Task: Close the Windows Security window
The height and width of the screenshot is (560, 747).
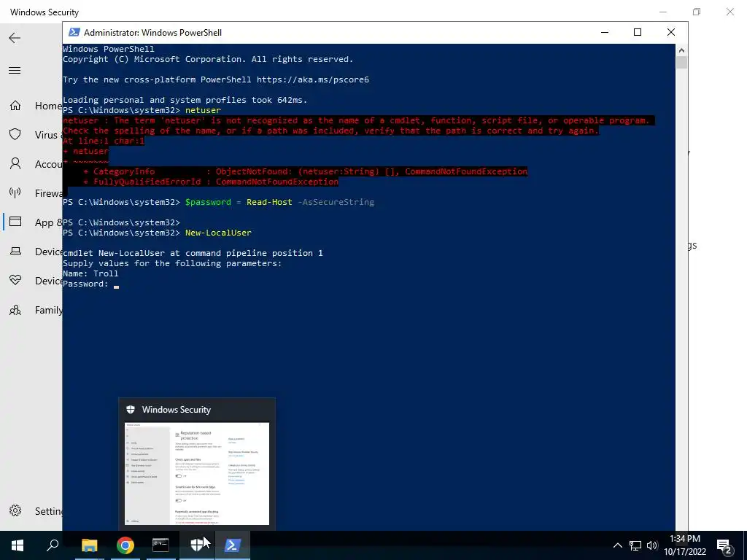Action: (x=729, y=12)
